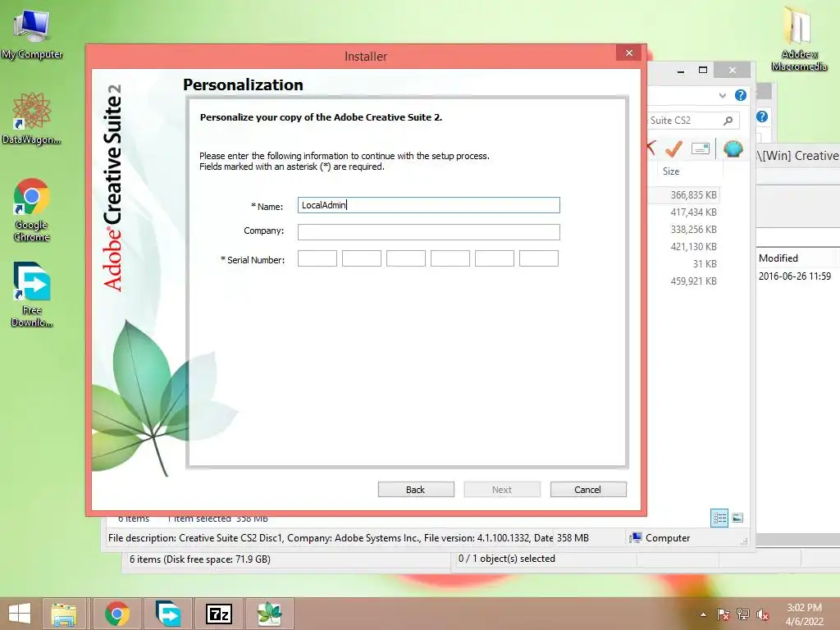Viewport: 840px width, 630px height.
Task: Click the orange checkmark toolbar icon
Action: (673, 148)
